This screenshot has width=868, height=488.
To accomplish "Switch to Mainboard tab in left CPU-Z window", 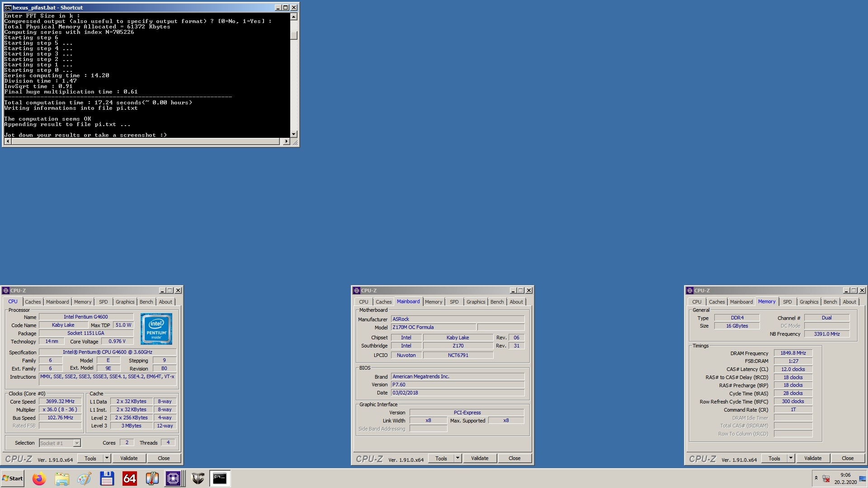I will 57,302.
